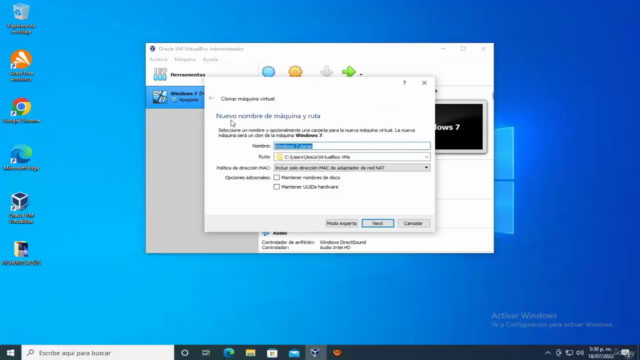Screen dimensions: 640x360
Task: Open Mail app from taskbar
Action: [x=294, y=353]
